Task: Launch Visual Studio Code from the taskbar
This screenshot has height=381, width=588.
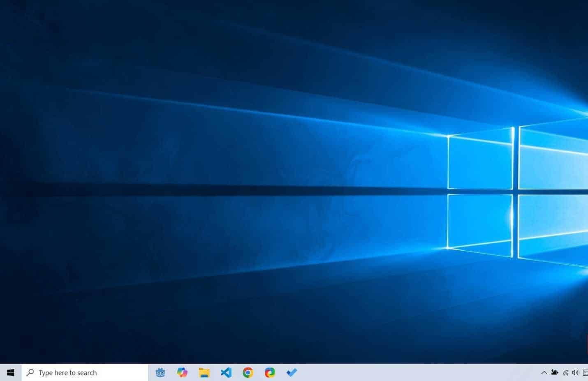Action: pyautogui.click(x=226, y=373)
